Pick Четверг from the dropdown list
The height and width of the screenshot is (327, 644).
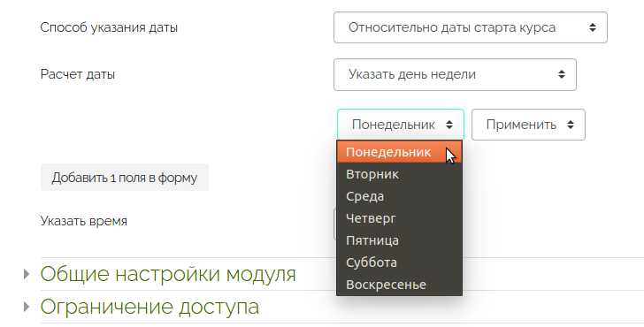399,218
